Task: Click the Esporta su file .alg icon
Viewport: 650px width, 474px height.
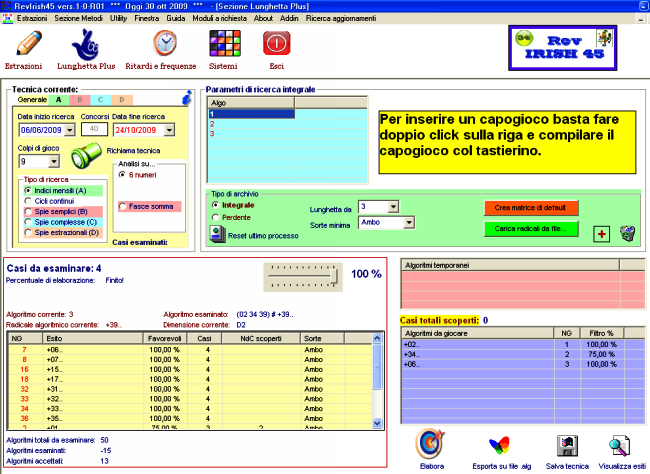Action: (499, 446)
